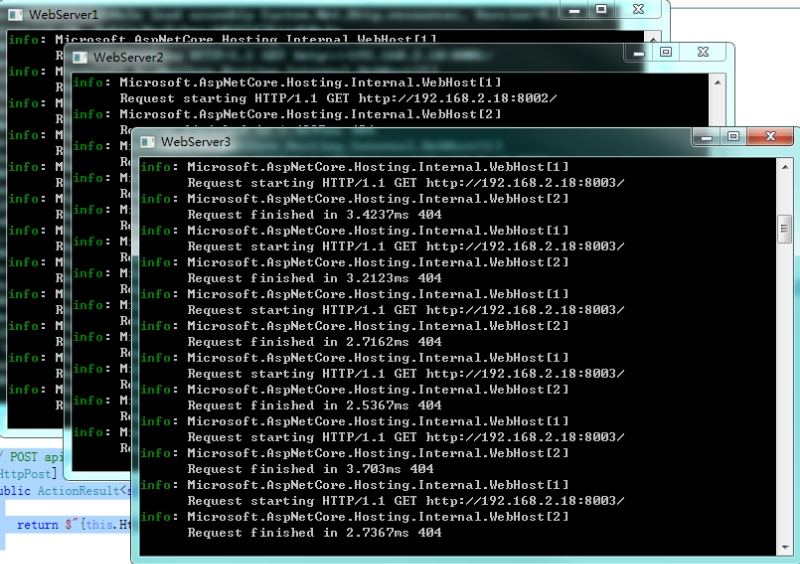Click first 8003 request starting line in WebServer3

[406, 183]
